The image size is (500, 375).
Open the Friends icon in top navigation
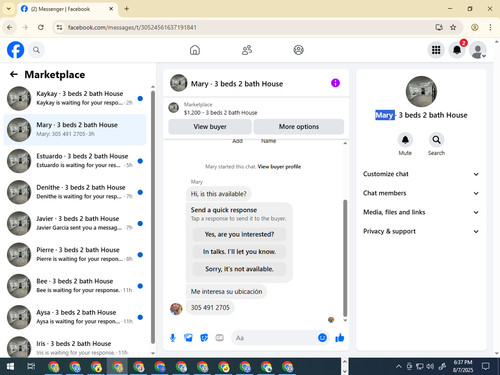247,50
